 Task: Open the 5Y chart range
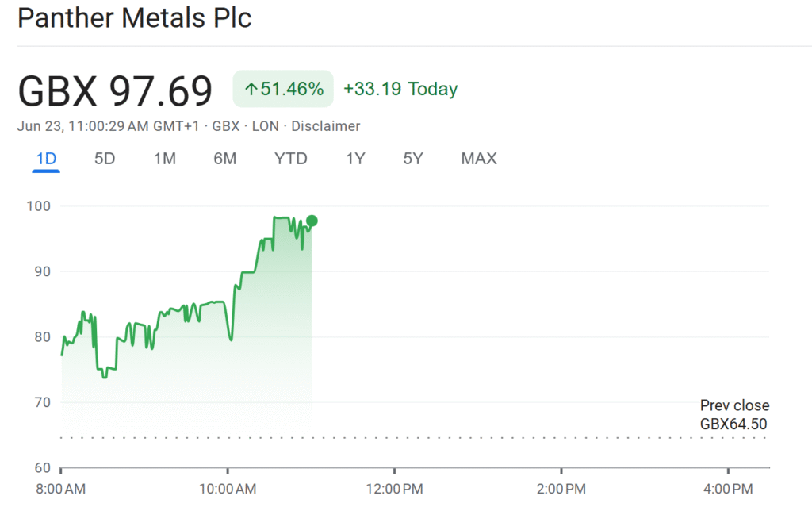(x=413, y=159)
